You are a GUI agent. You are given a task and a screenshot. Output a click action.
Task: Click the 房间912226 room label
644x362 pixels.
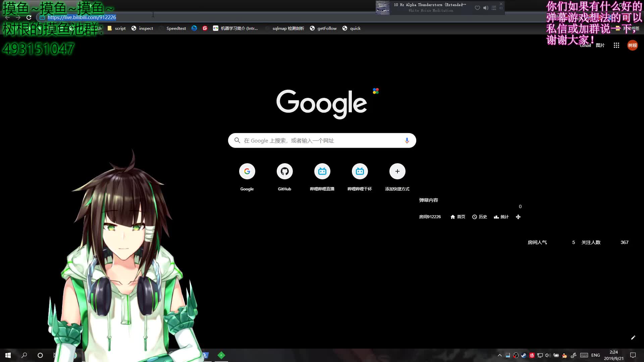tap(430, 217)
